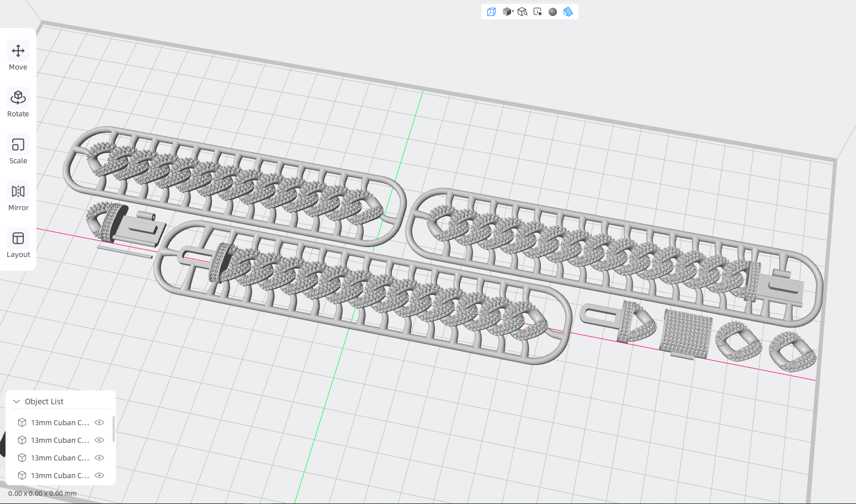This screenshot has height=504, width=856.
Task: Select the third 13mm Cuban object row
Action: pyautogui.click(x=61, y=458)
